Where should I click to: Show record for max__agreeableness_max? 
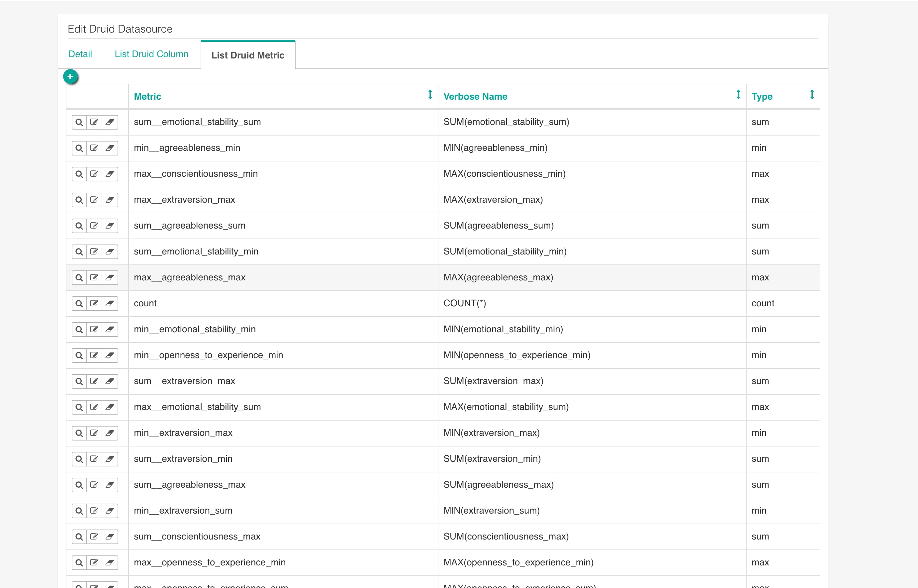coord(79,278)
